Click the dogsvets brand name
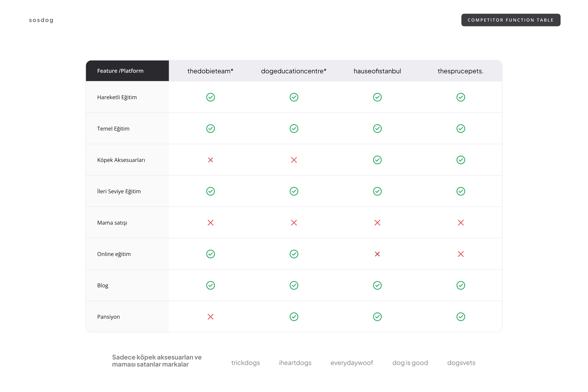Screen dimensions: 588x392 (461, 363)
